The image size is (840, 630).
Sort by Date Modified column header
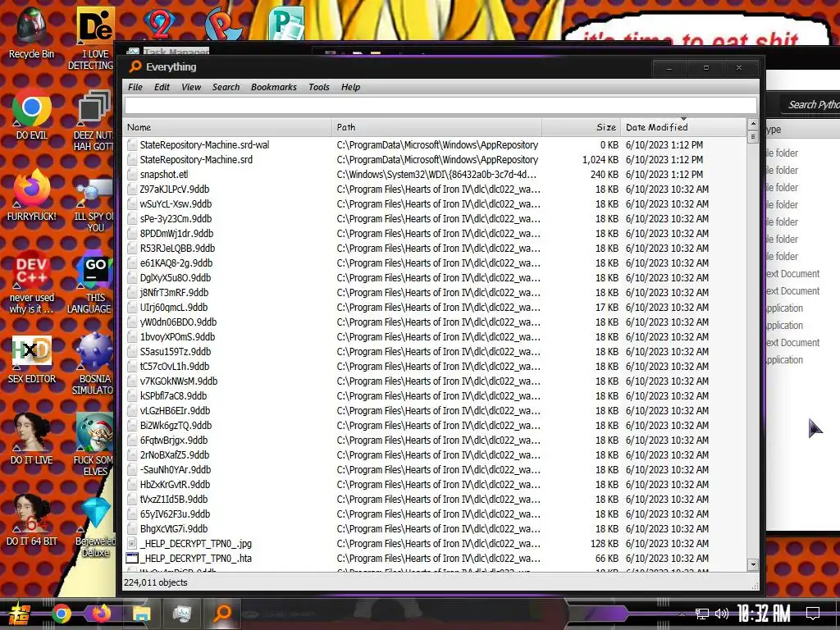coord(683,127)
